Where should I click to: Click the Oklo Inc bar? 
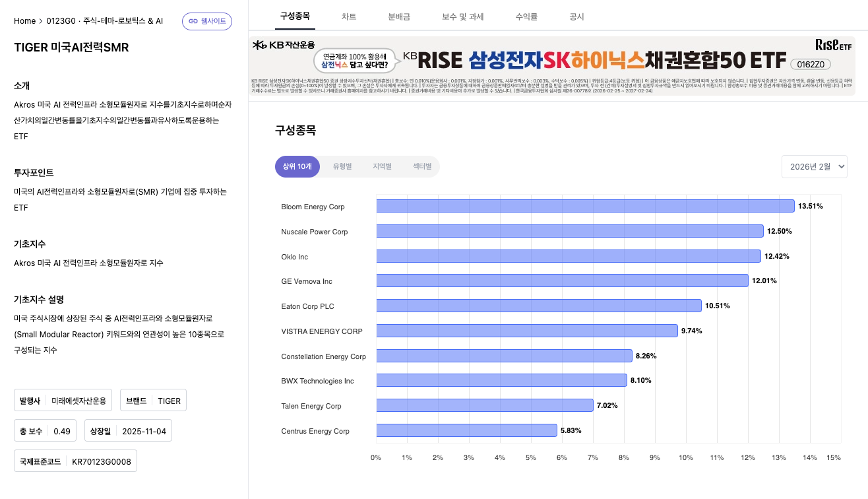tap(569, 256)
